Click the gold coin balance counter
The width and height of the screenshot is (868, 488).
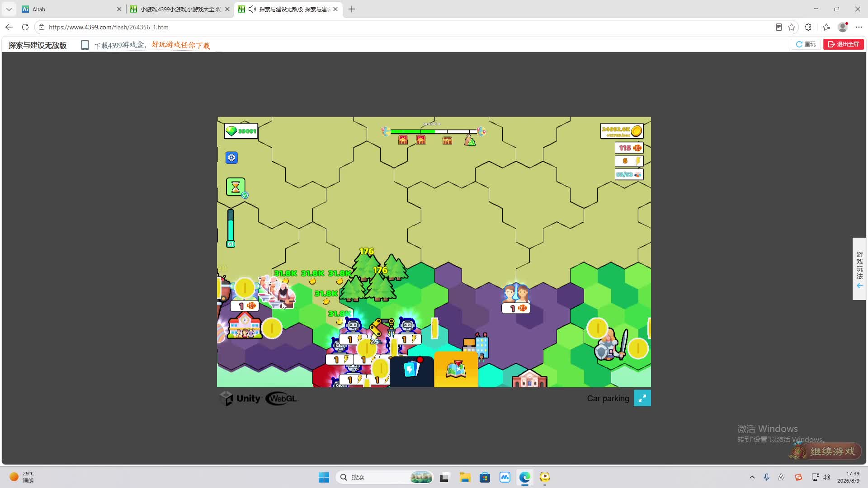(x=622, y=131)
